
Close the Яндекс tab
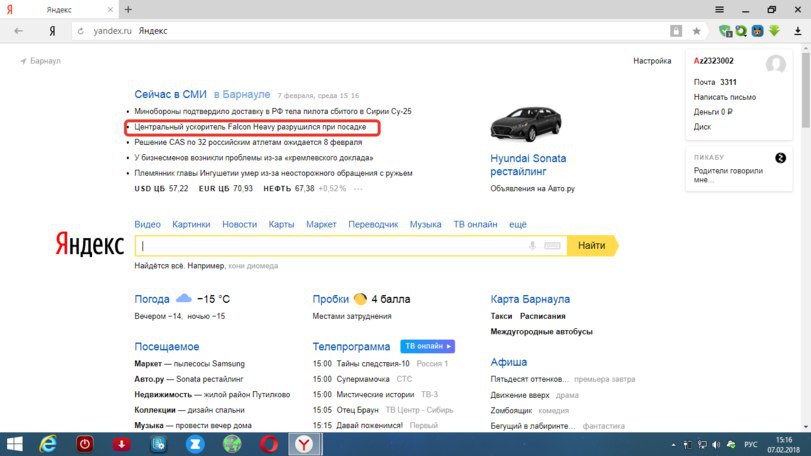[x=110, y=9]
